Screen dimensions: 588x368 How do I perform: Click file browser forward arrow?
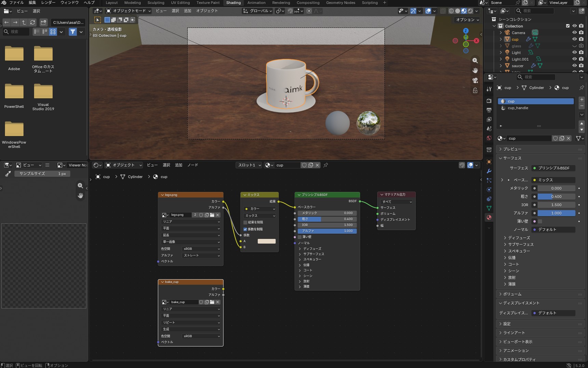pyautogui.click(x=15, y=22)
